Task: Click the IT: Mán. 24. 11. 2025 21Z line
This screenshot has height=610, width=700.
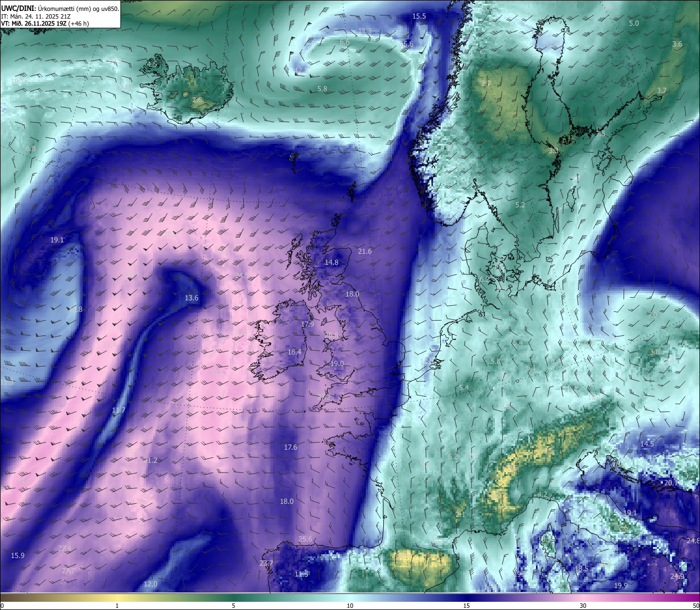Action: [36, 16]
